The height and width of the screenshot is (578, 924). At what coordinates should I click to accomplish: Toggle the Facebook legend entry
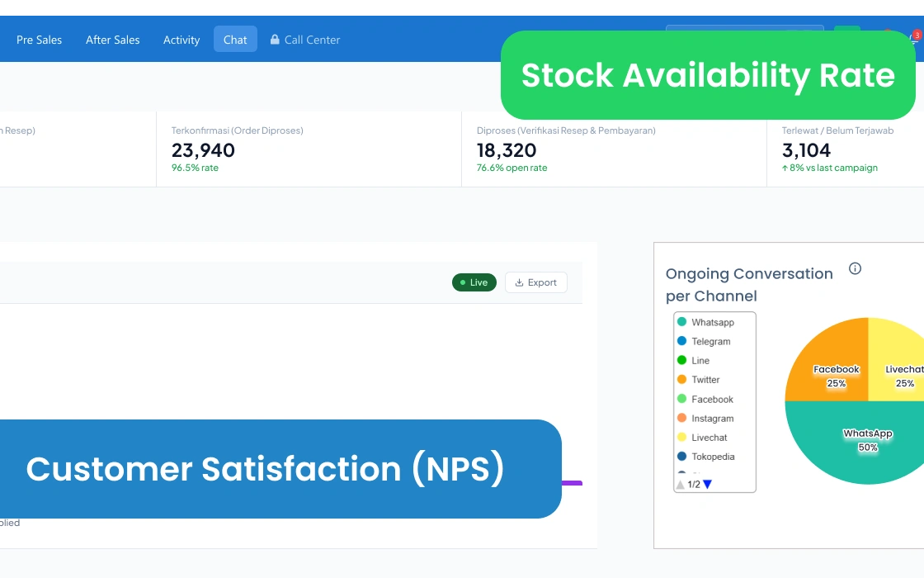[x=705, y=400]
